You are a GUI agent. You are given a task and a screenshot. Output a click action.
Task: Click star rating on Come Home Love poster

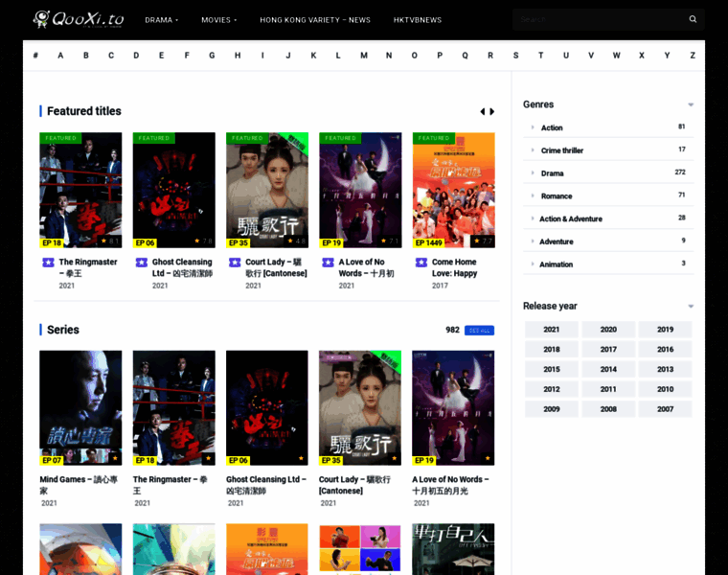484,241
